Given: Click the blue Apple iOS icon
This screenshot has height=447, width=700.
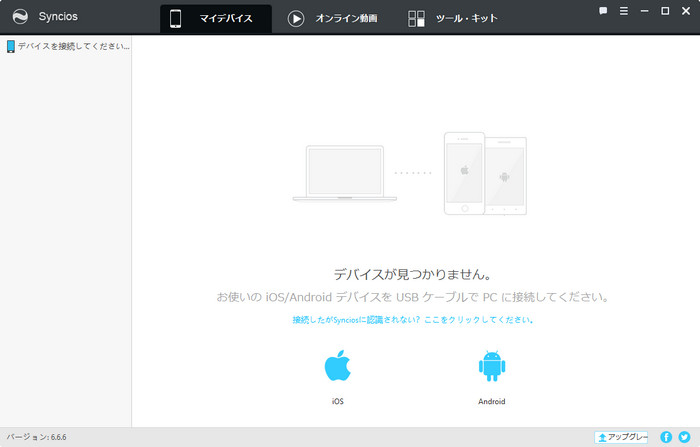Looking at the screenshot, I should (x=338, y=365).
